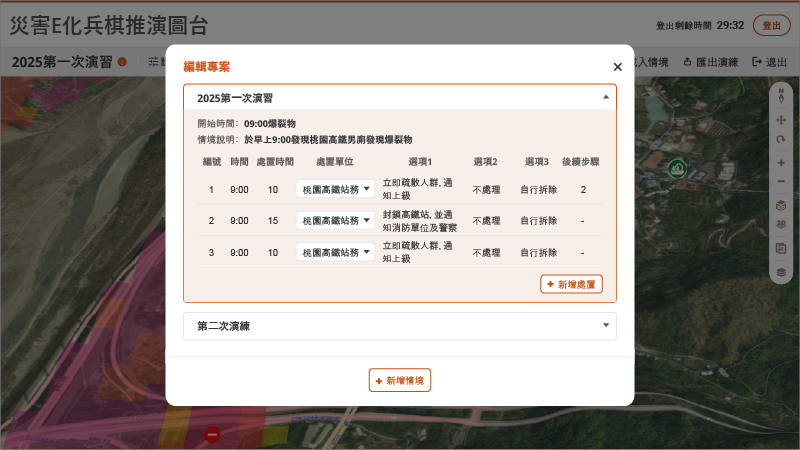Click 選項1 text in row 2
The height and width of the screenshot is (450, 800).
(419, 221)
